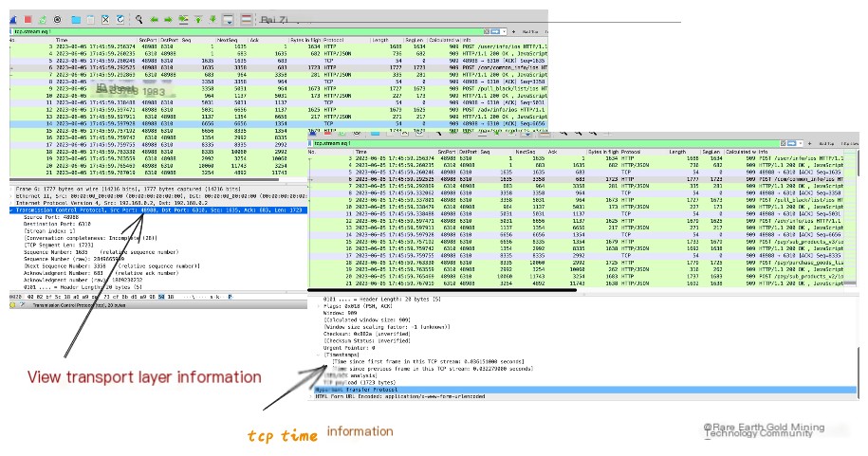
Task: Jump to the first packet
Action: click(x=198, y=19)
